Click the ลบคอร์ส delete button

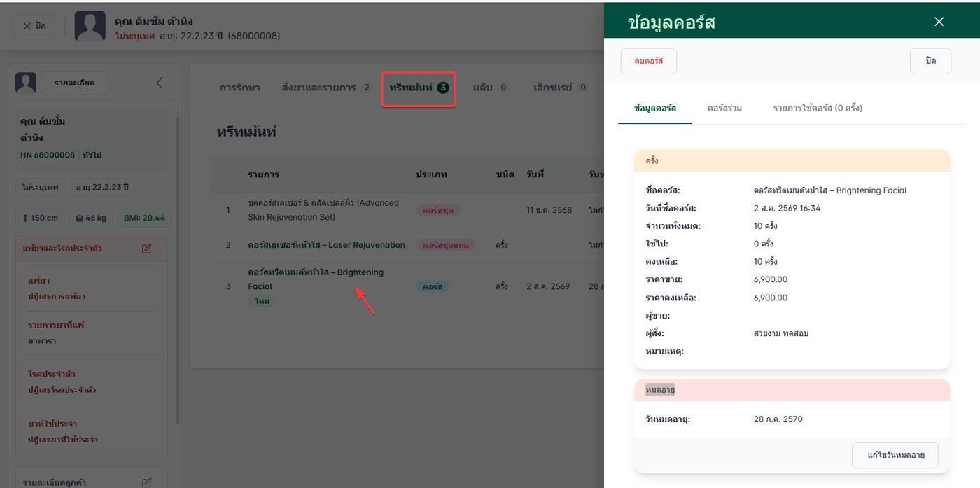648,61
